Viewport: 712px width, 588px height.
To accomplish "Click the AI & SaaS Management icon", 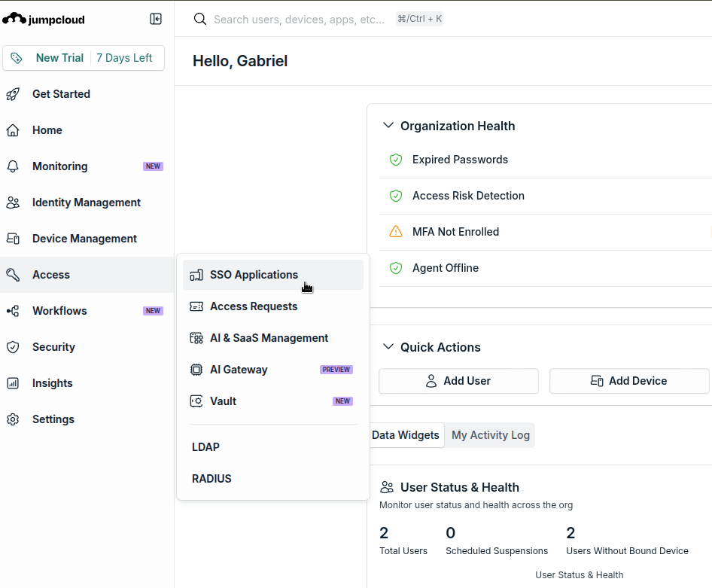I will pos(196,338).
